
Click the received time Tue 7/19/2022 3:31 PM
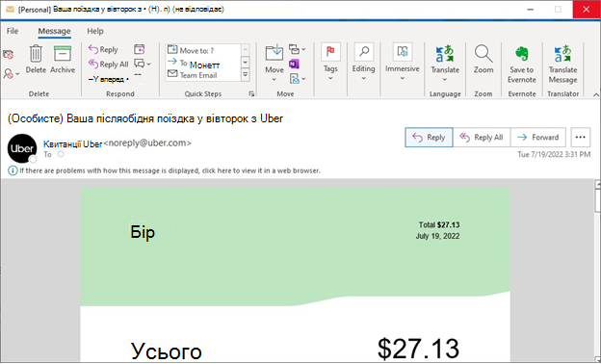coord(554,154)
